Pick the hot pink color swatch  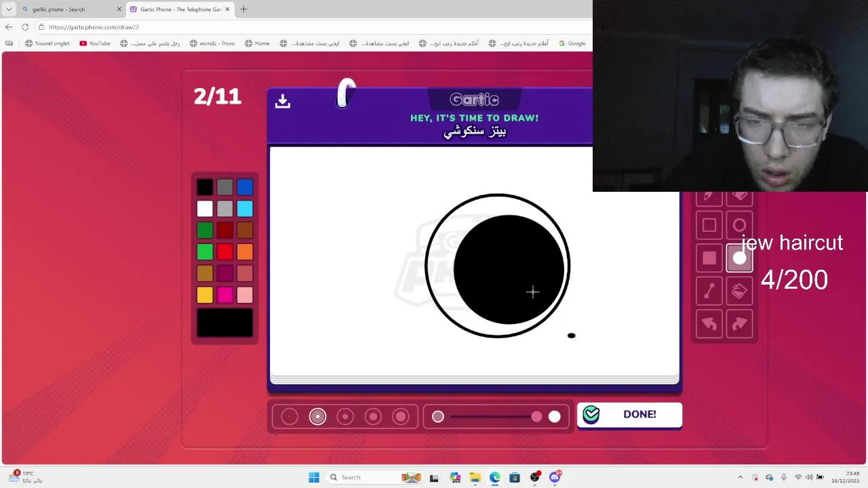pyautogui.click(x=225, y=295)
